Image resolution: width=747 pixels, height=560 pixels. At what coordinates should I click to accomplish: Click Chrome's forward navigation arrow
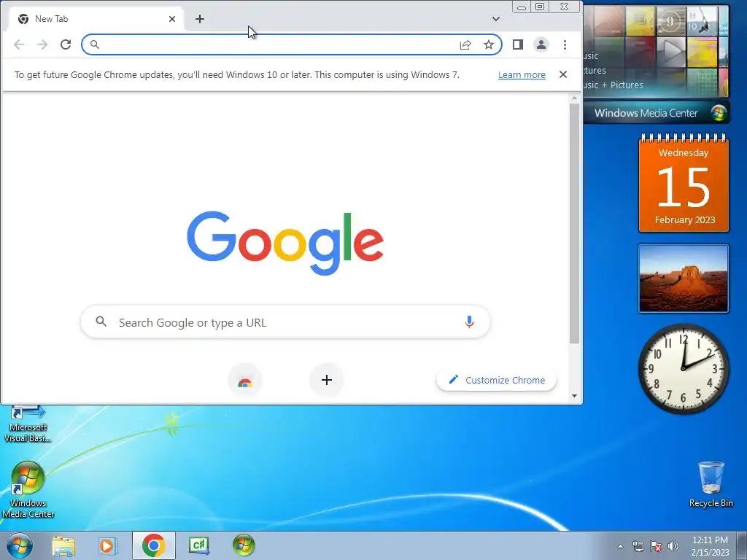(42, 44)
